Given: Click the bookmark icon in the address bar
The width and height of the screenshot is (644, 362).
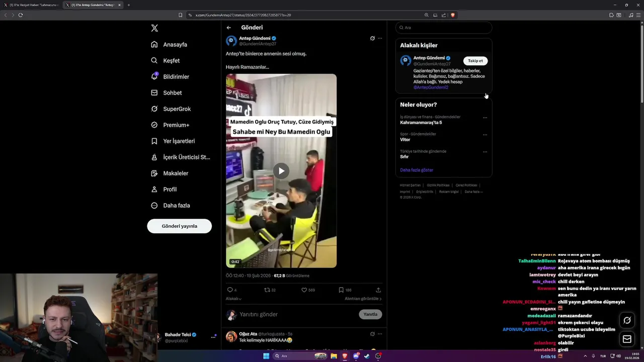Looking at the screenshot, I should [181, 15].
